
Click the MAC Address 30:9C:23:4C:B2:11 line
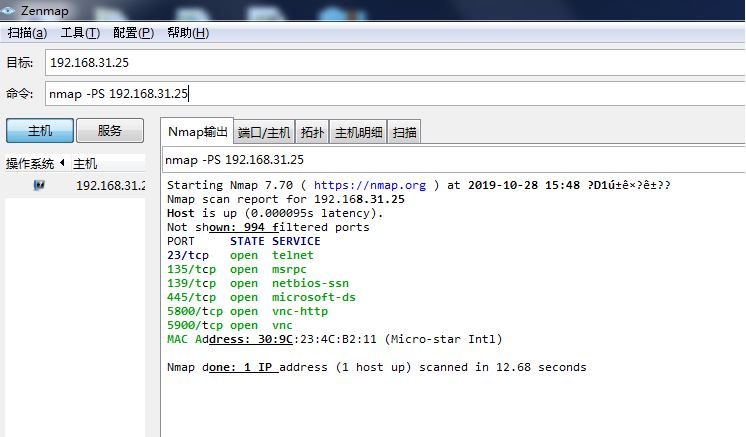pos(334,340)
